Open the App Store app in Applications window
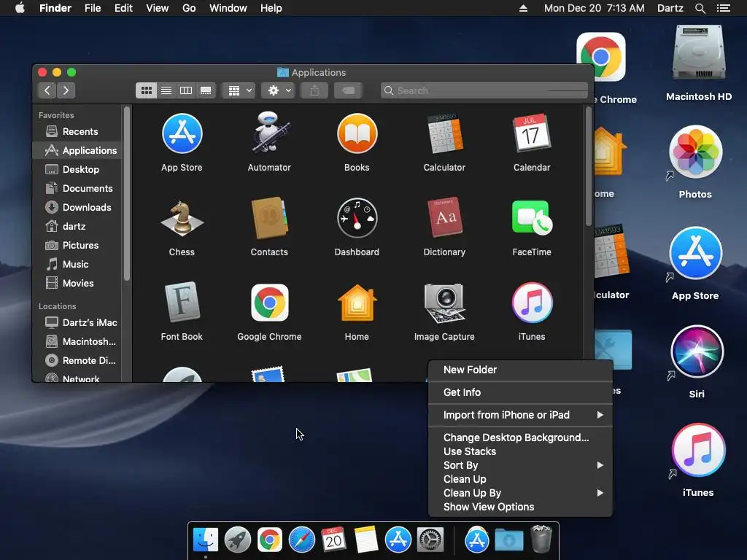The height and width of the screenshot is (560, 747). (x=182, y=134)
